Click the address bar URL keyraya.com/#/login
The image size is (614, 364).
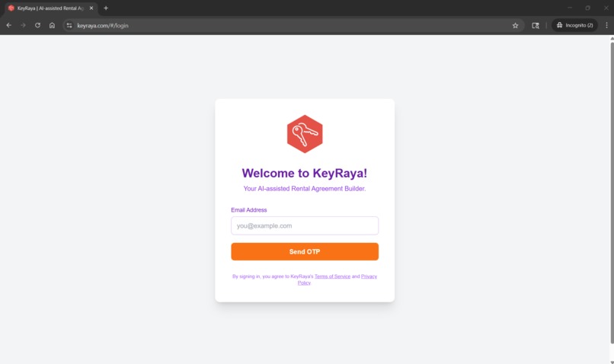pos(103,25)
